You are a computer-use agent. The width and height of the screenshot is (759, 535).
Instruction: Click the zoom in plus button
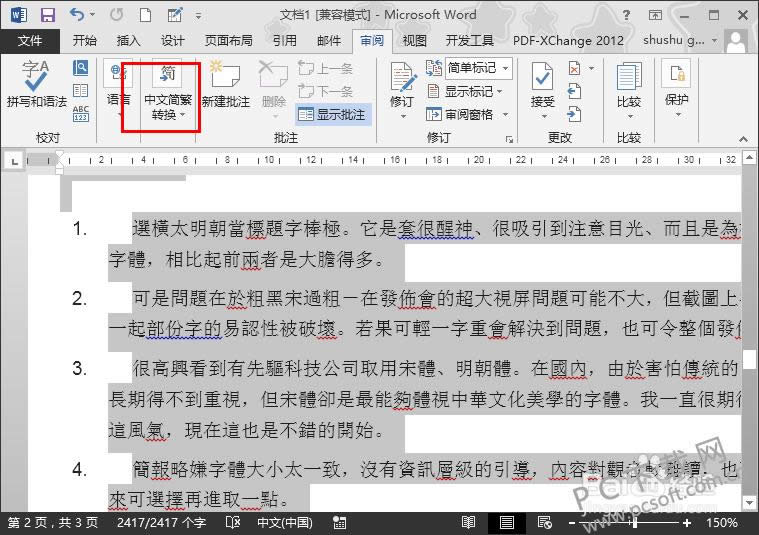686,523
